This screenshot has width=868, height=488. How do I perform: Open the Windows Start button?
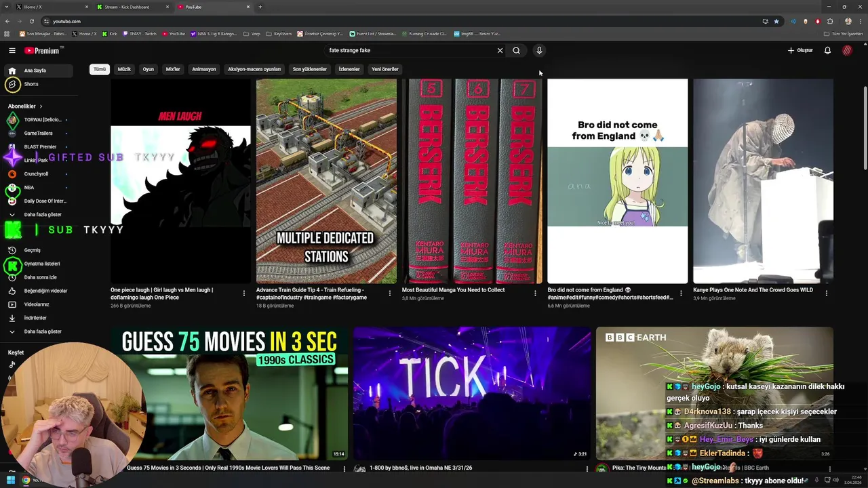(x=11, y=481)
